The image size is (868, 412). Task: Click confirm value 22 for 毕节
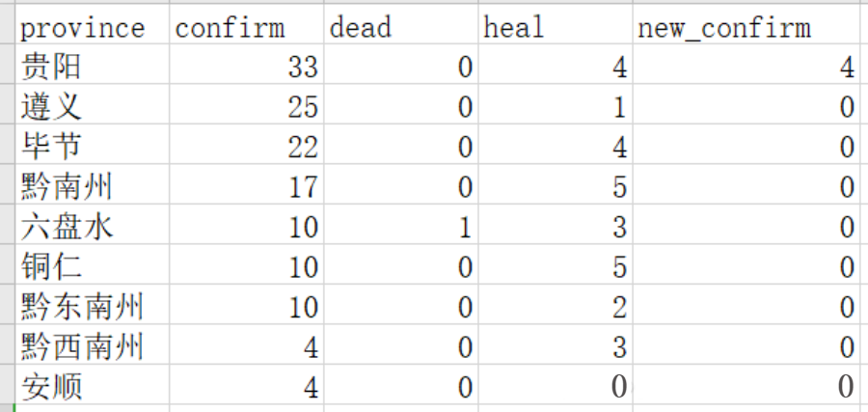[x=246, y=147]
